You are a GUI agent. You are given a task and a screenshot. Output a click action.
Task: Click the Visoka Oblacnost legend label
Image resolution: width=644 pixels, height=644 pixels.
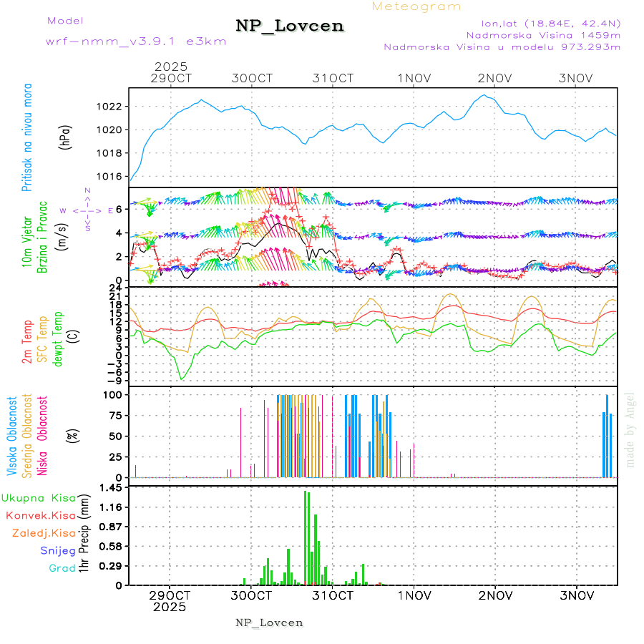[x=12, y=435]
